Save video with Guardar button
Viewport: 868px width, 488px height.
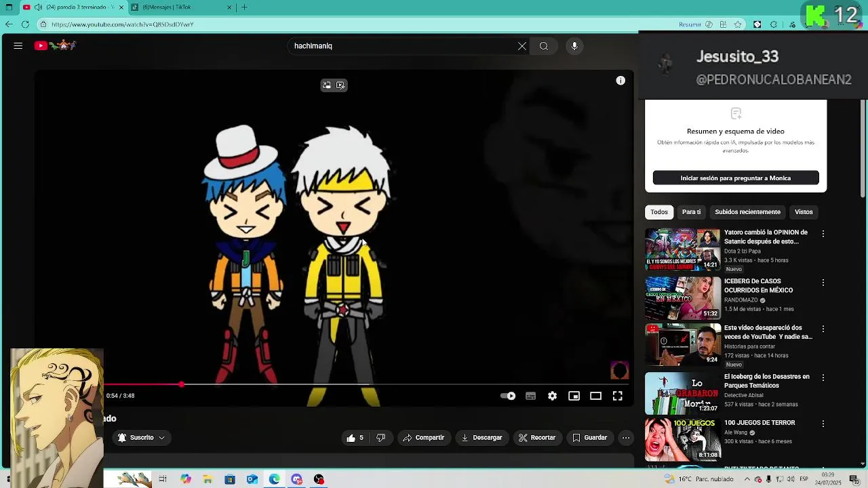(x=589, y=438)
